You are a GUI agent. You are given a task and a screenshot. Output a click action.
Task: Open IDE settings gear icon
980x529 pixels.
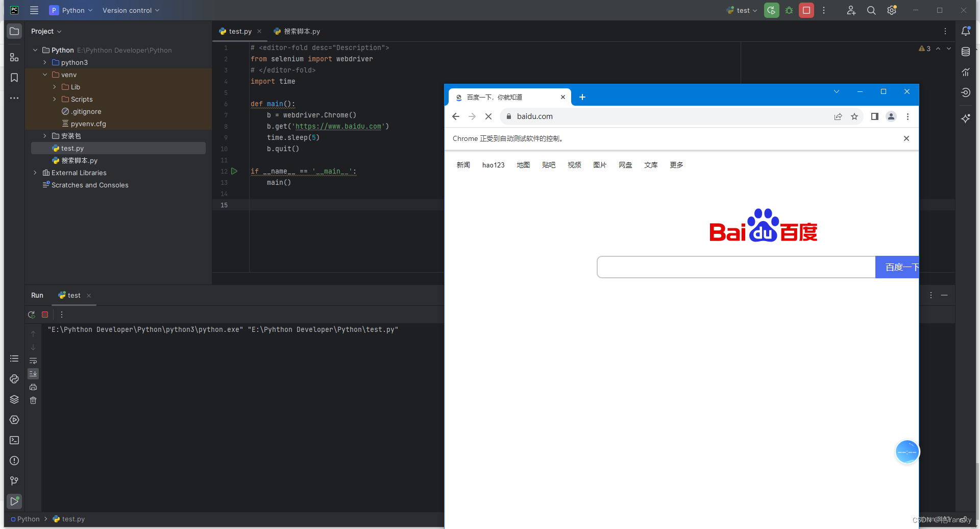point(892,10)
